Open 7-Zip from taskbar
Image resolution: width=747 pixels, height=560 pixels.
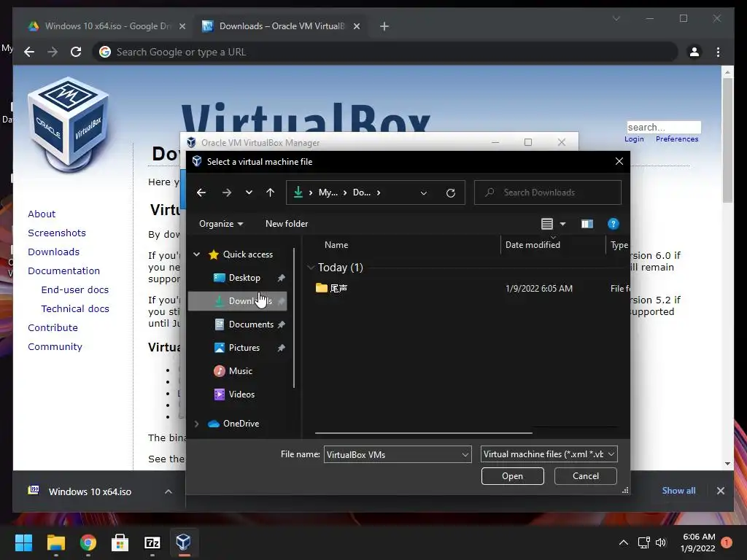152,542
